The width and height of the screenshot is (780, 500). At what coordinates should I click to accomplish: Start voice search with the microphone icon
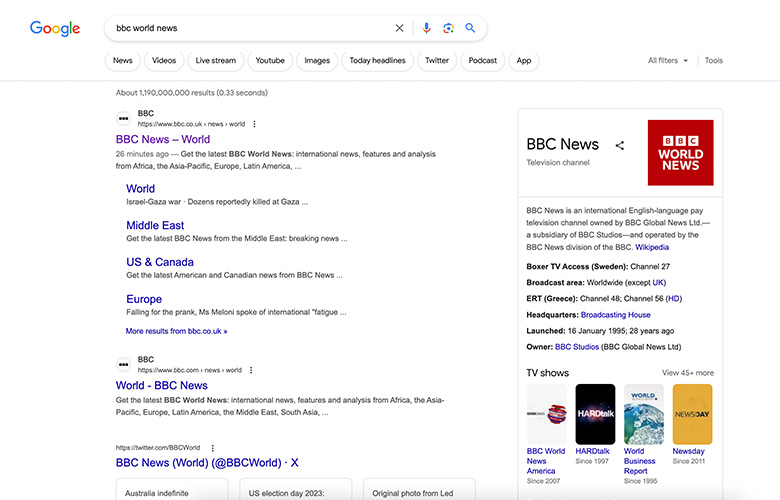tap(426, 28)
